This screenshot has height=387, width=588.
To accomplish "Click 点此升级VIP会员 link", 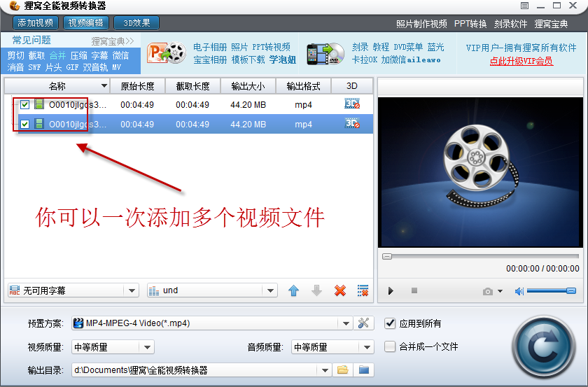I will (x=521, y=61).
